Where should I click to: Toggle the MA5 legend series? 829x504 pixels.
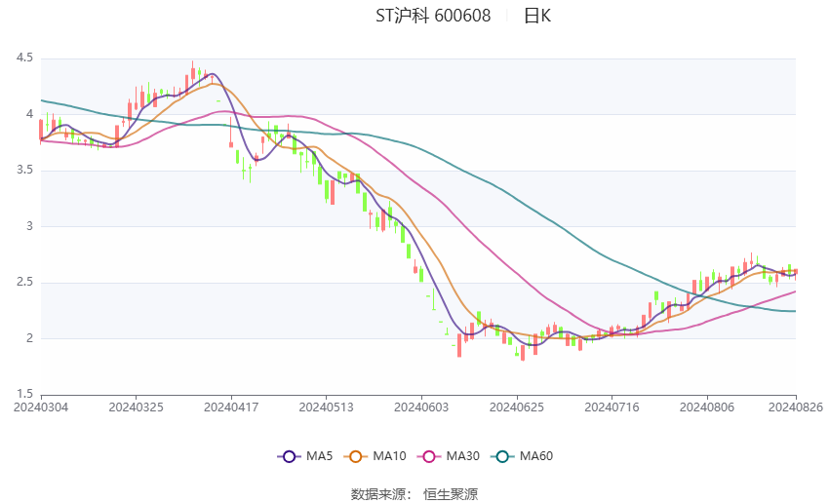pos(305,456)
